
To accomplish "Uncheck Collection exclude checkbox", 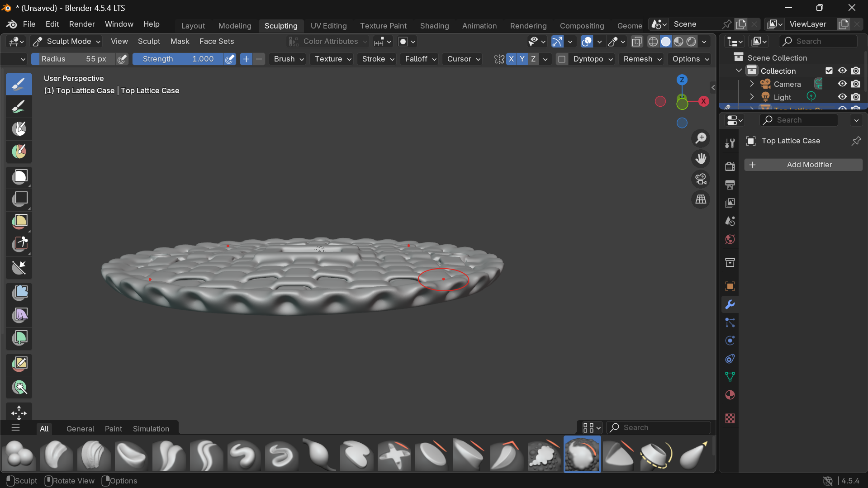I will tap(829, 71).
